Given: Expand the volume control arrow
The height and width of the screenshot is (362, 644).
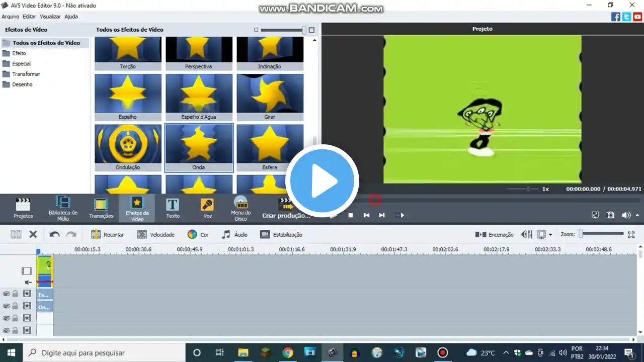Looking at the screenshot, I should pos(637,215).
